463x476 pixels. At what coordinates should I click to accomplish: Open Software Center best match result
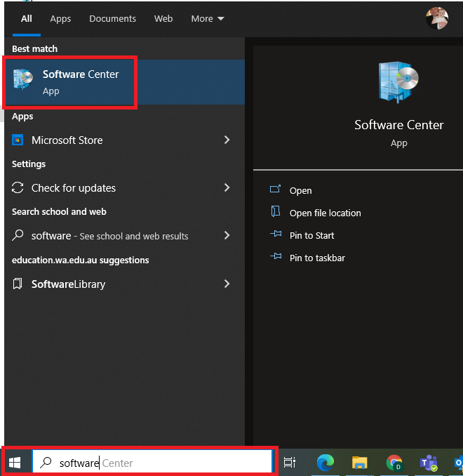coord(125,82)
